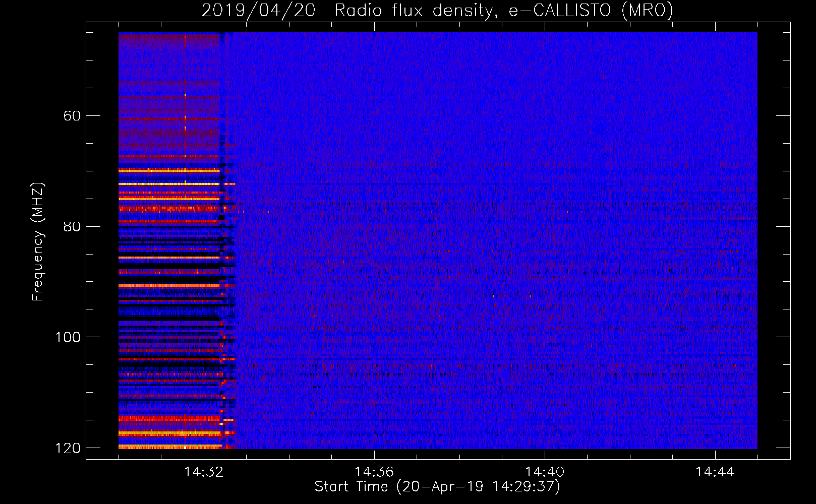Click the 14:40 time tick label
Viewport: 816px width, 504px height.
(545, 472)
